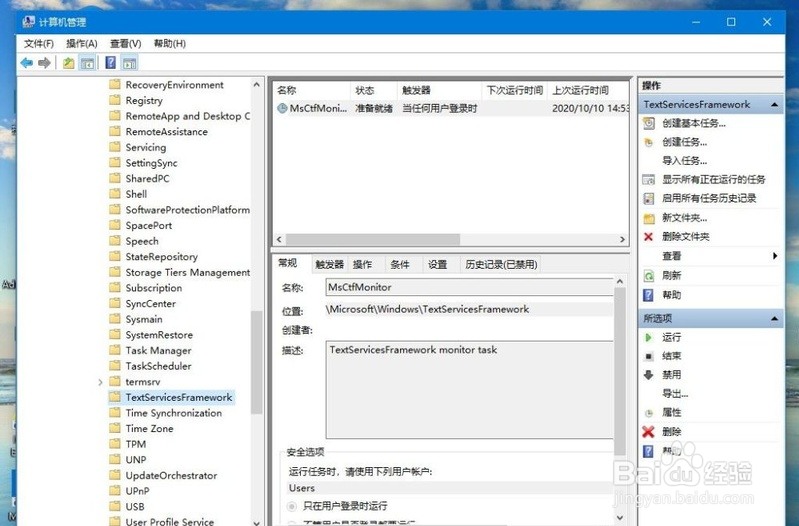
Task: Click the task list horizontal scrollbar thumb
Action: click(x=372, y=240)
